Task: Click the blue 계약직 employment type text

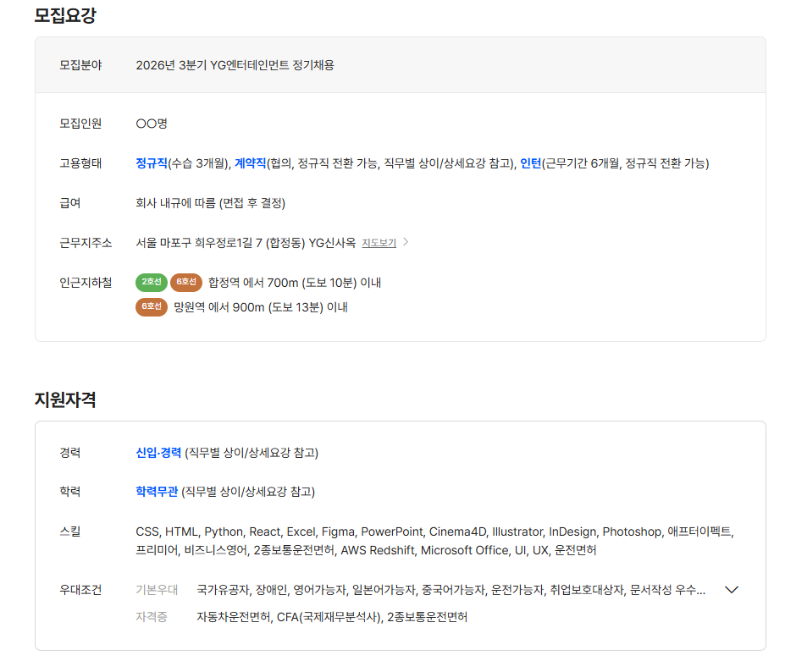Action: click(251, 163)
